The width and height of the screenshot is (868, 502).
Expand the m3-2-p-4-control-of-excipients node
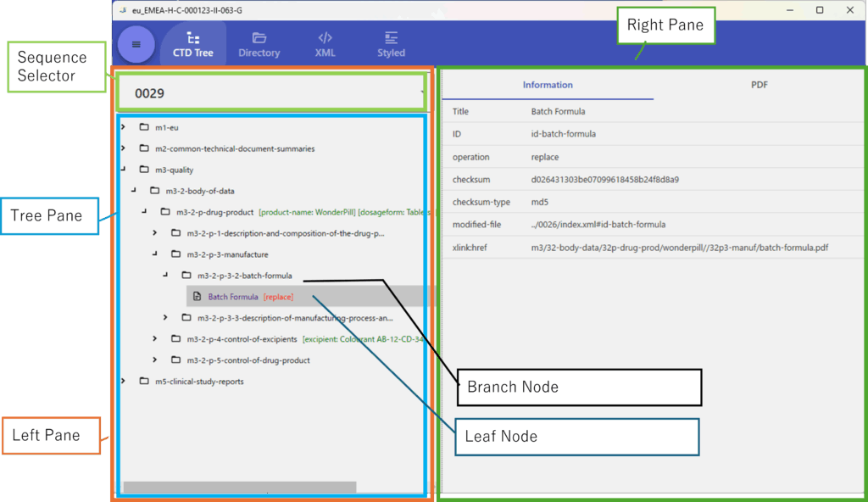point(154,339)
